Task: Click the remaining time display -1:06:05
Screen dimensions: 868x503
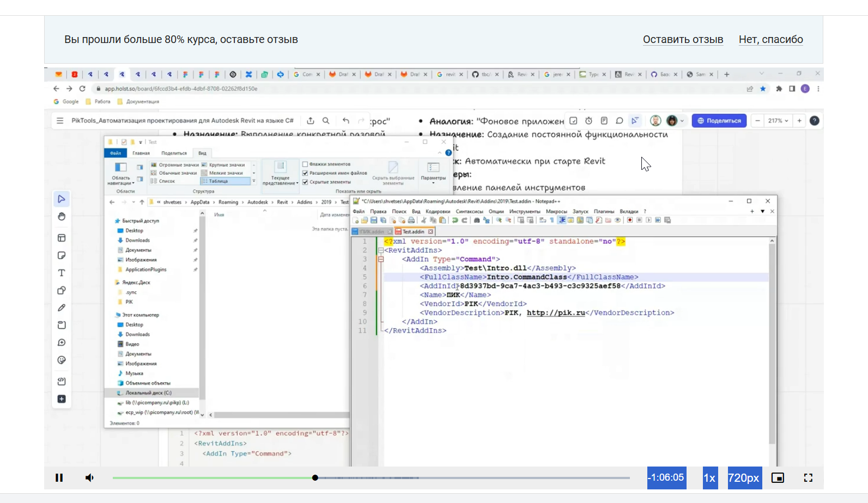Action: point(666,478)
